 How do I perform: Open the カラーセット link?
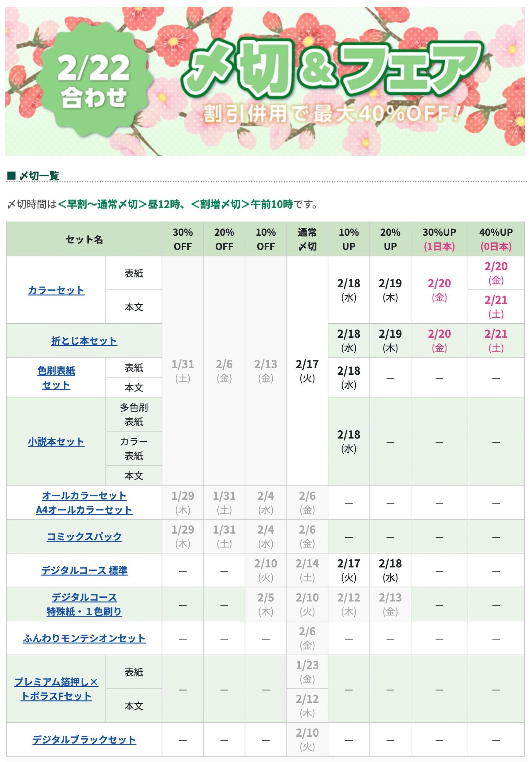[56, 290]
